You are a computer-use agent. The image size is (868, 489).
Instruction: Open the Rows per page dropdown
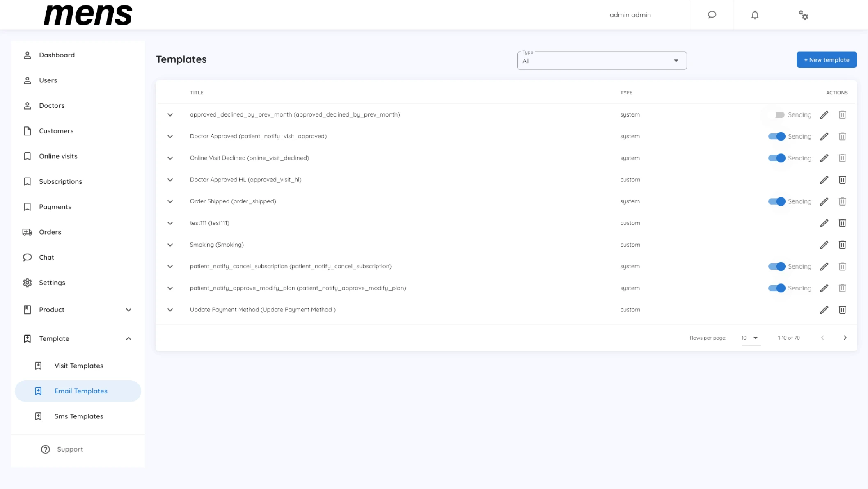pos(751,338)
